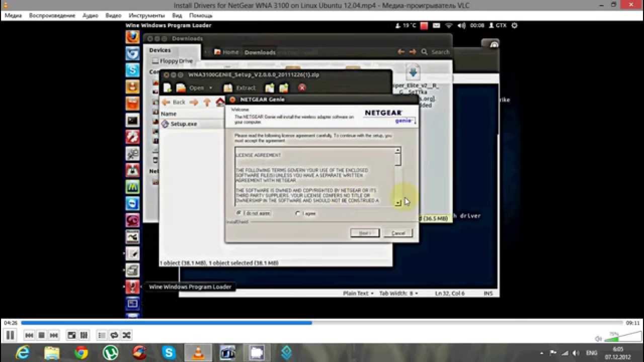Click the VLC elapsed time 04:26 label

coord(11,323)
